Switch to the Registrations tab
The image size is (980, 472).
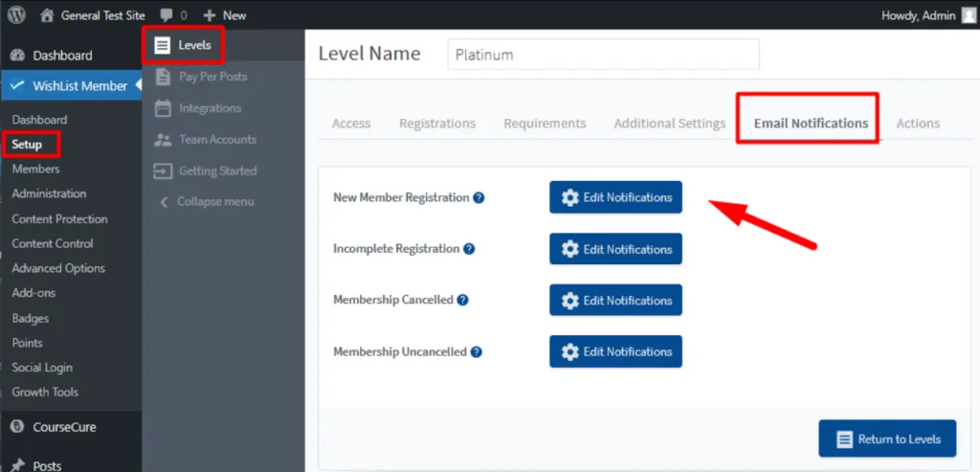click(x=437, y=124)
